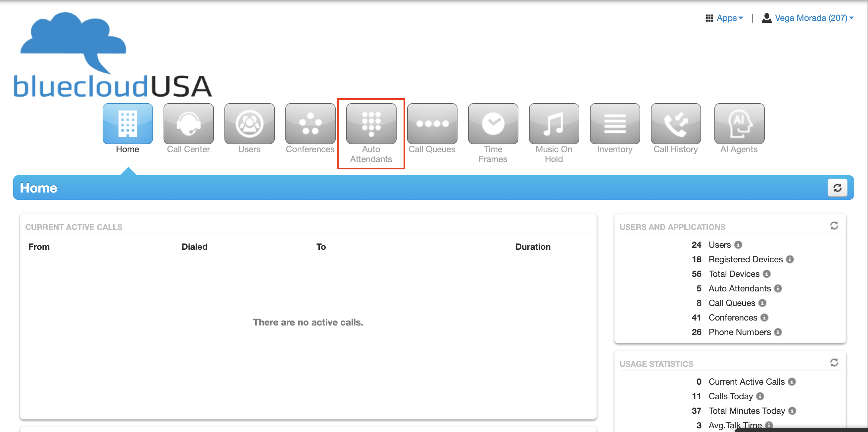
Task: Open the Call Center headset icon
Action: (x=188, y=124)
